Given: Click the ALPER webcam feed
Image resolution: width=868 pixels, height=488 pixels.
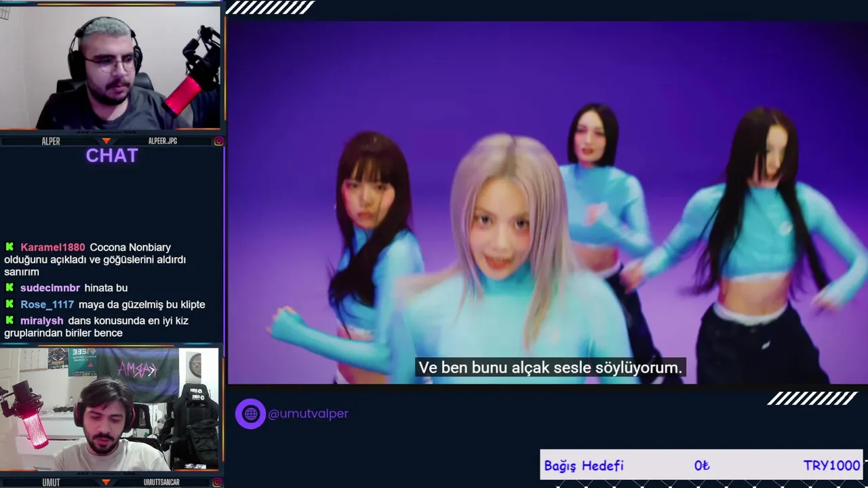Looking at the screenshot, I should pyautogui.click(x=111, y=68).
